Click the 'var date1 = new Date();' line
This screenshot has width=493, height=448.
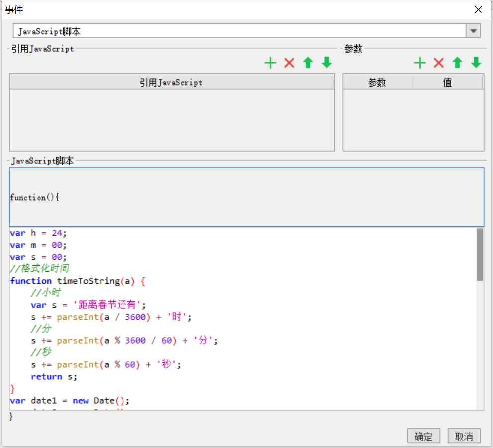[x=70, y=401]
